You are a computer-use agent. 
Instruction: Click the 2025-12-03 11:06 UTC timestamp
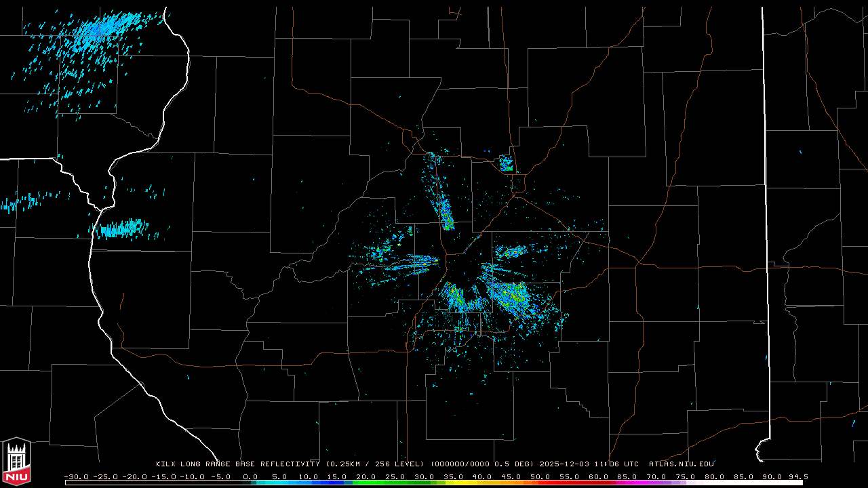589,464
